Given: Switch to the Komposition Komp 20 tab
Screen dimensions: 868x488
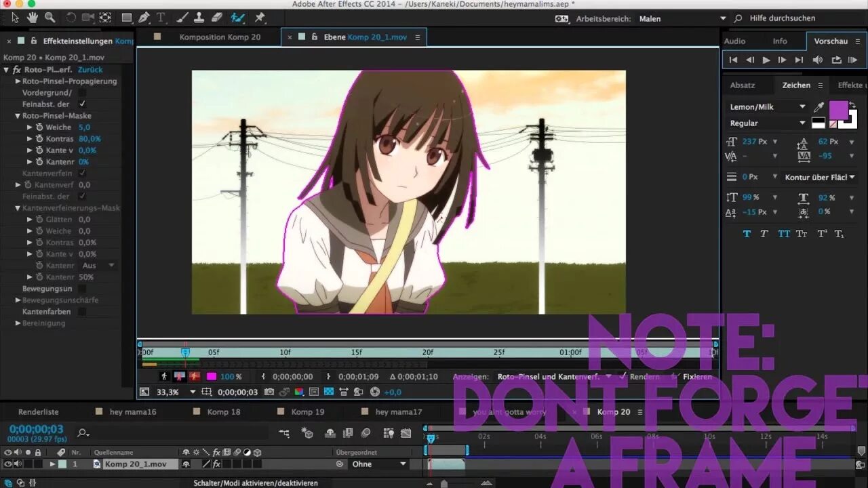Looking at the screenshot, I should 220,37.
